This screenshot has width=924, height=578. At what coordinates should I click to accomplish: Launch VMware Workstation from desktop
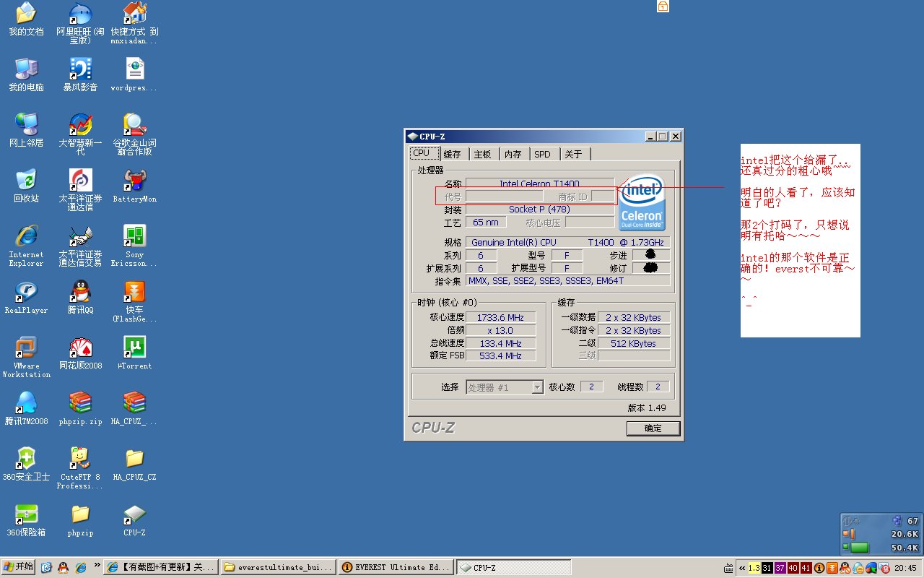pyautogui.click(x=26, y=348)
